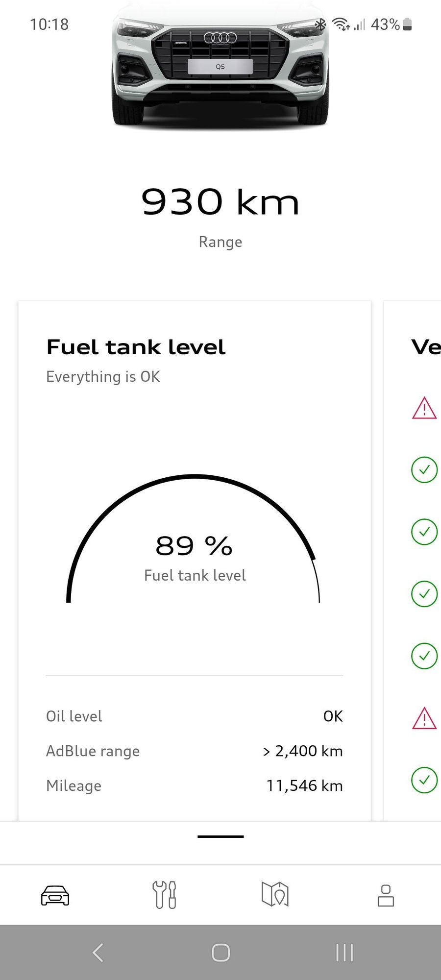Open Android recent apps button
The image size is (441, 980).
click(344, 953)
